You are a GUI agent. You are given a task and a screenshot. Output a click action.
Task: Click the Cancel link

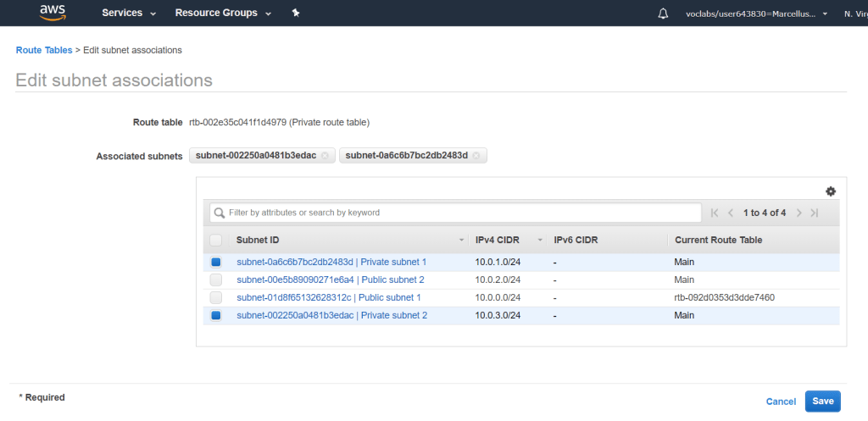coord(781,402)
